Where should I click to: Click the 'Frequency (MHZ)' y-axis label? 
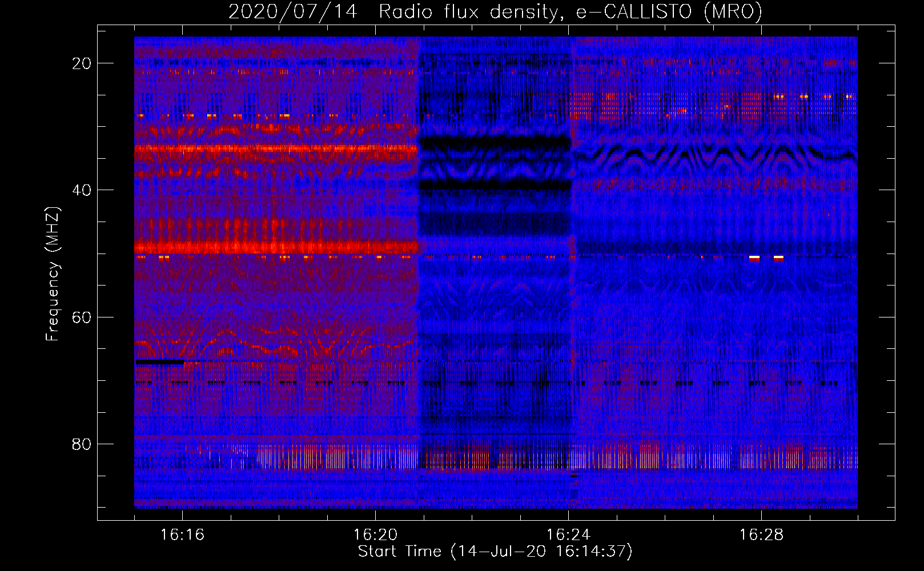pos(53,274)
